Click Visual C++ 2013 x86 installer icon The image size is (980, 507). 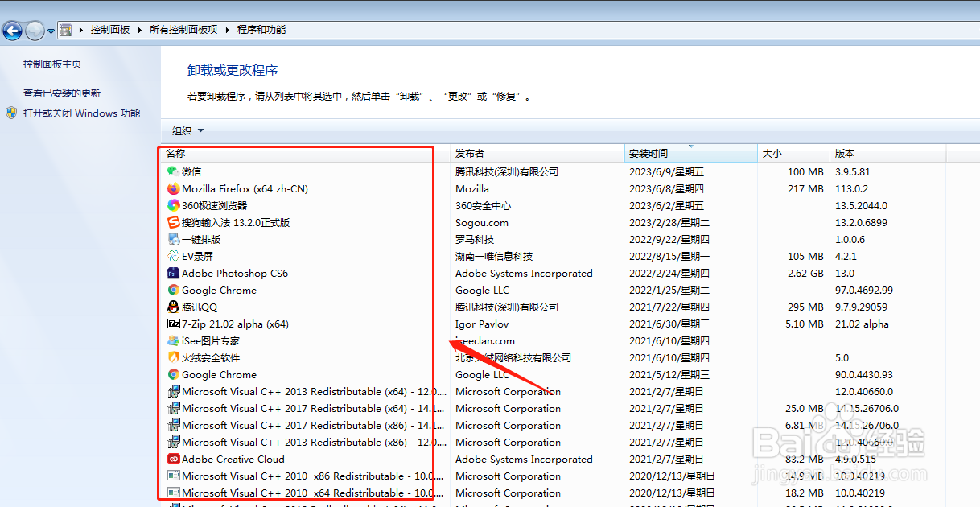coord(173,442)
